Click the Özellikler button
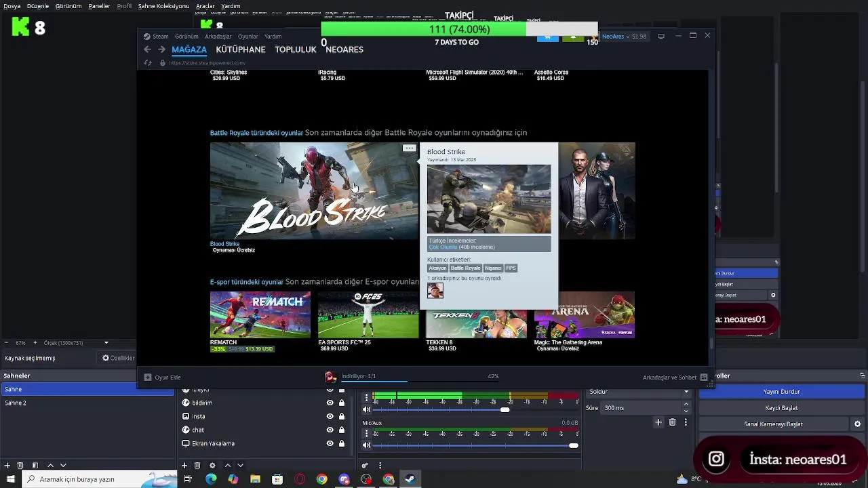 [118, 358]
